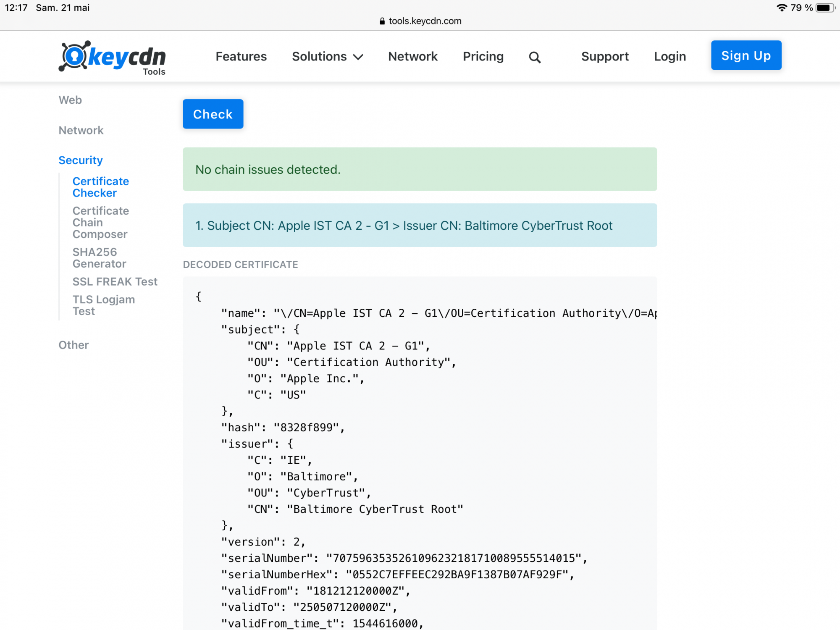This screenshot has width=840, height=630.
Task: Tap the 12:17 clock in status bar
Action: [16, 8]
